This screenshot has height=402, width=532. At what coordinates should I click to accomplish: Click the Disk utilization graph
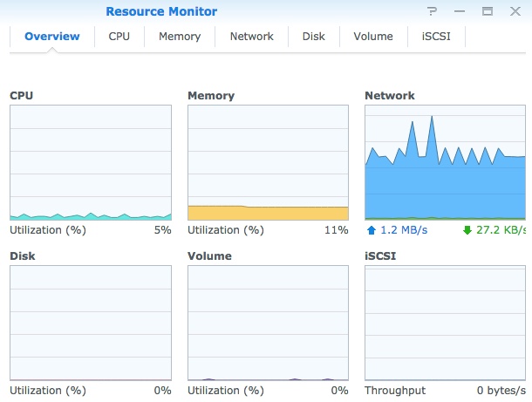[x=91, y=323]
